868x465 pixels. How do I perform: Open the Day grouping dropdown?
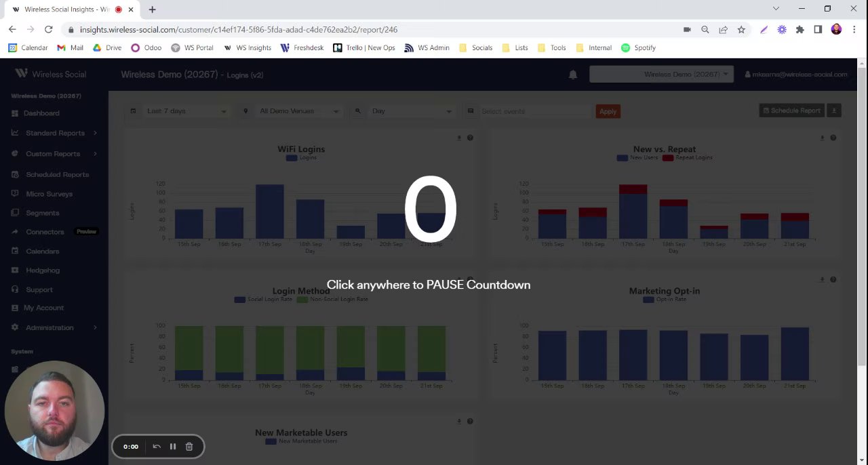coord(411,111)
